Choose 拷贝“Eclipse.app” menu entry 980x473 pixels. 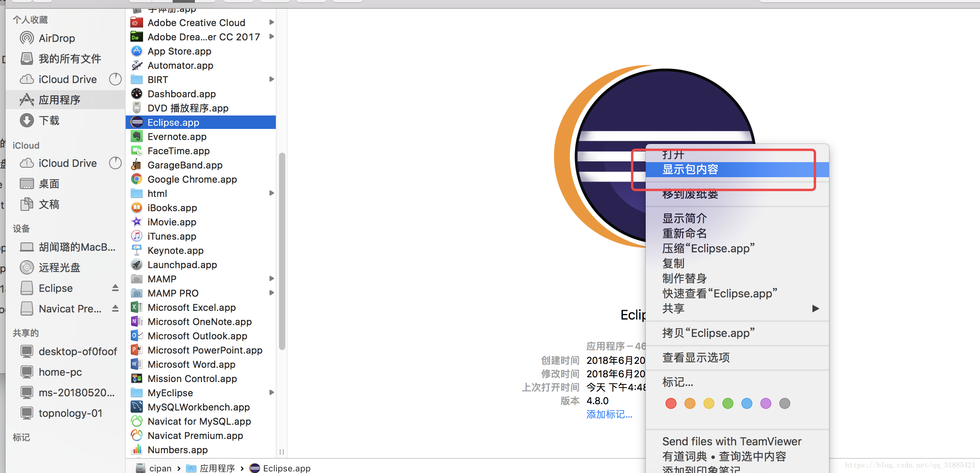tap(737, 333)
